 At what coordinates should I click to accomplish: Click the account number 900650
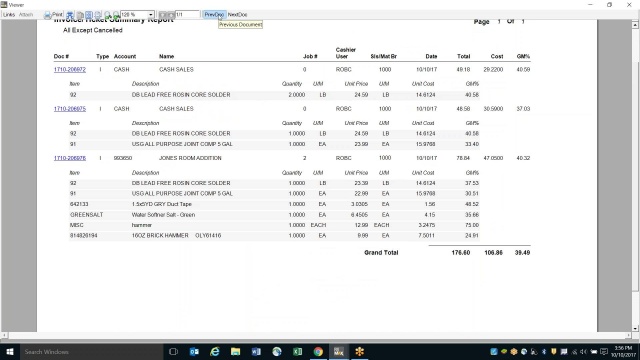122,158
